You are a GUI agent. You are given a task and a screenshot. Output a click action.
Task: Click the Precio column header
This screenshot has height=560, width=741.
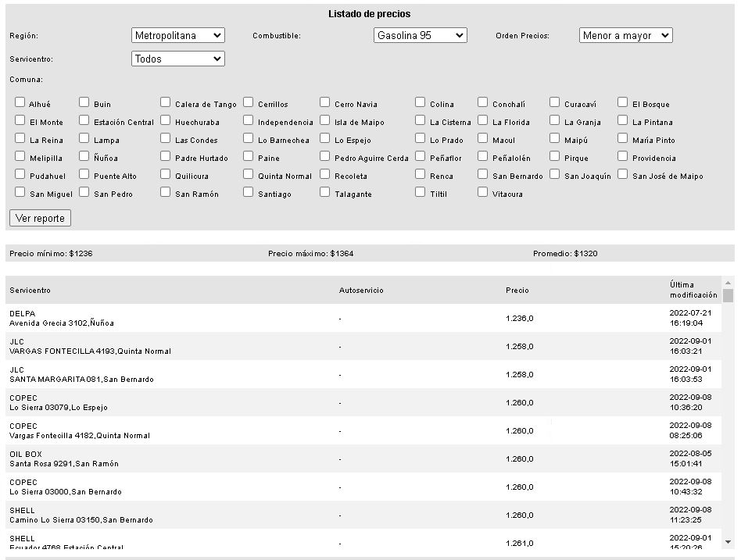coord(517,291)
